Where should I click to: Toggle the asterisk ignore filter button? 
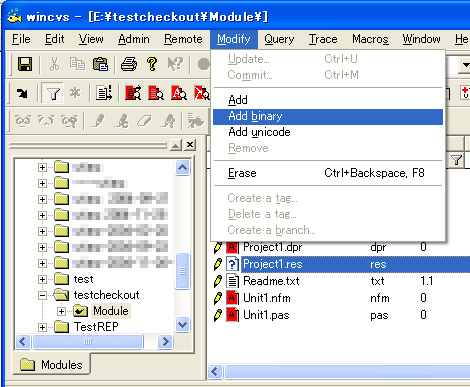pos(75,93)
